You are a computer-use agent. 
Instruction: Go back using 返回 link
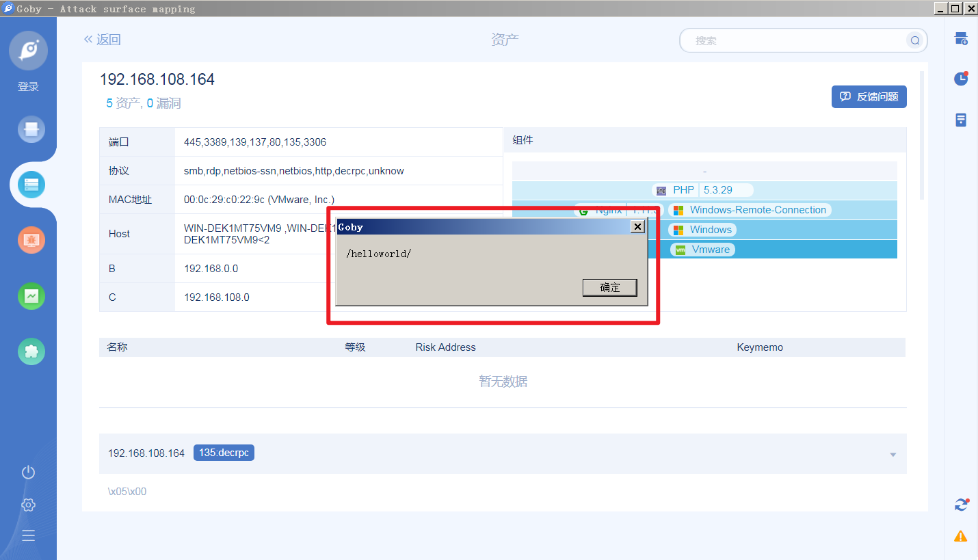[102, 40]
